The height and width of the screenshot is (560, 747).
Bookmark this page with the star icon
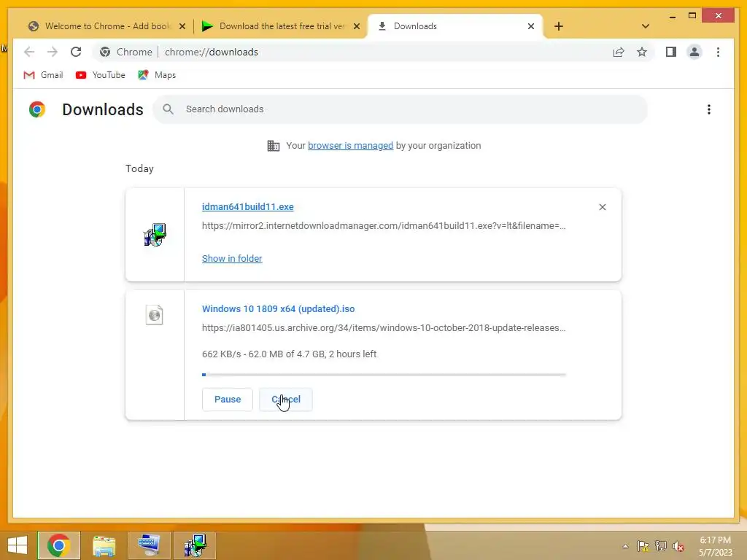tap(642, 52)
